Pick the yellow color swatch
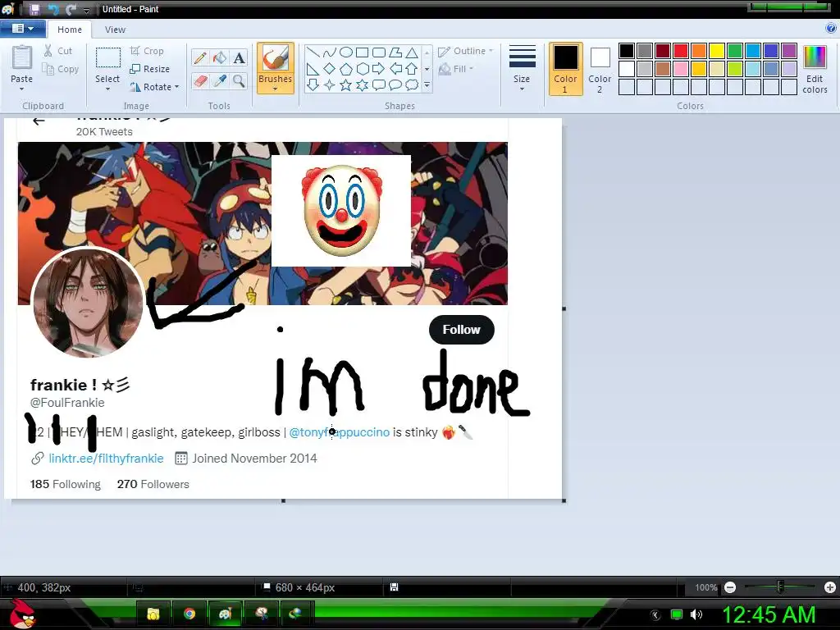 [717, 51]
